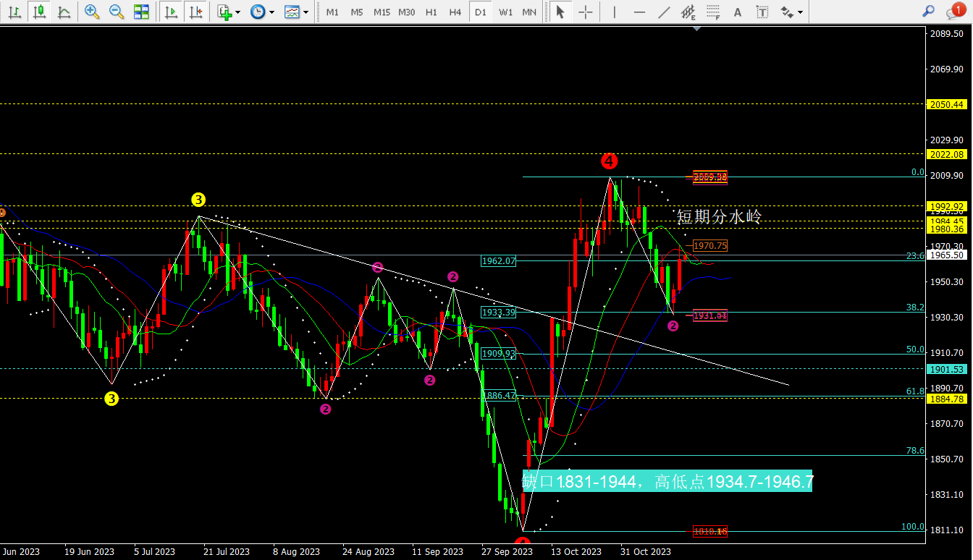Expand the arrows dropdown arrow
Viewport: 973px width, 560px height.
click(x=801, y=12)
